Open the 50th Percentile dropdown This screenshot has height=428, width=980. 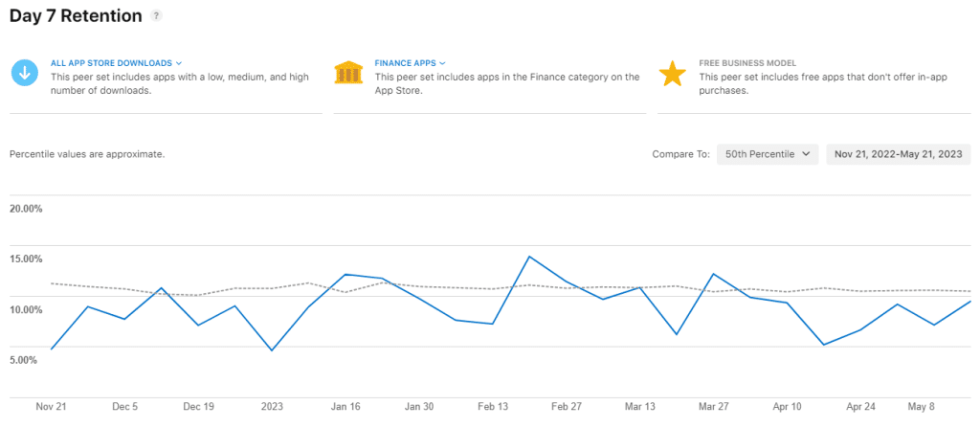point(768,154)
